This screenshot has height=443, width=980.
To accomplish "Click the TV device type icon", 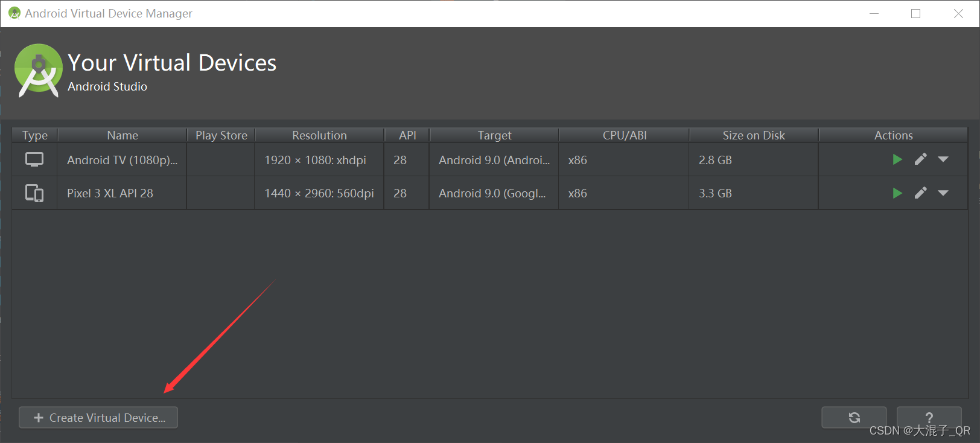I will (34, 159).
